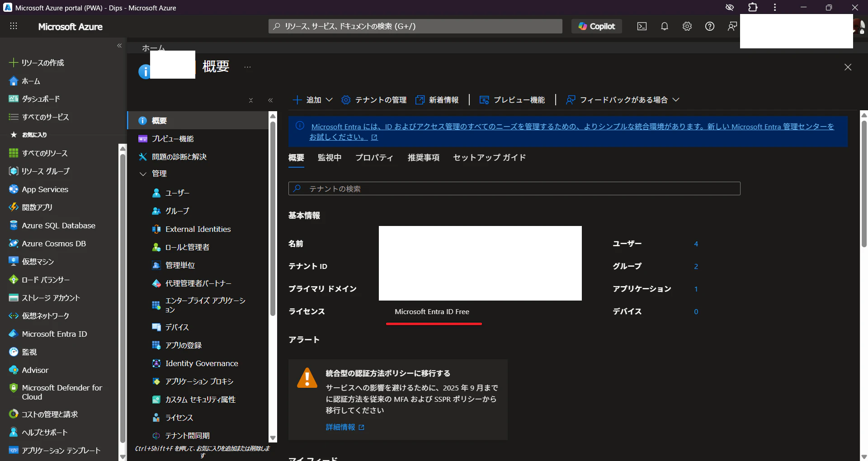Open 詳細情報 link in the alert
Image resolution: width=868 pixels, height=461 pixels.
[x=345, y=427]
